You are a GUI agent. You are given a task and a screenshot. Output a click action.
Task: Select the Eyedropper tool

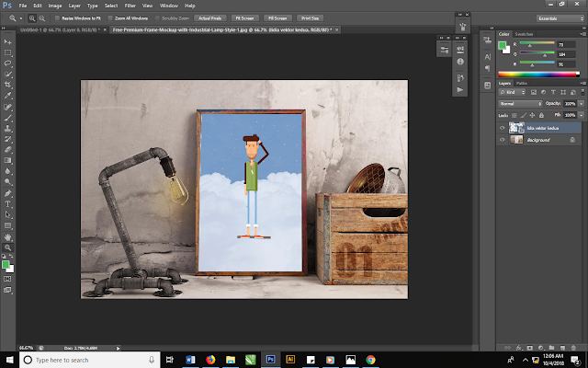pos(8,95)
